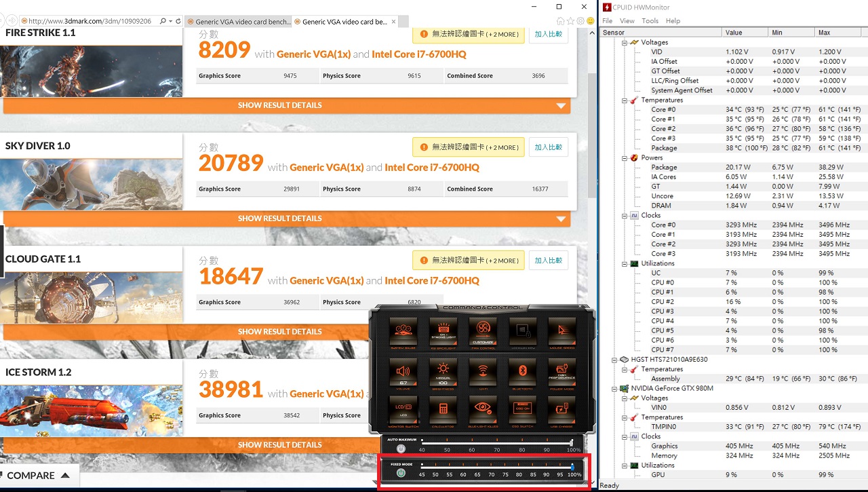Click the OSD Switch icon
This screenshot has width=868, height=492.
[523, 410]
